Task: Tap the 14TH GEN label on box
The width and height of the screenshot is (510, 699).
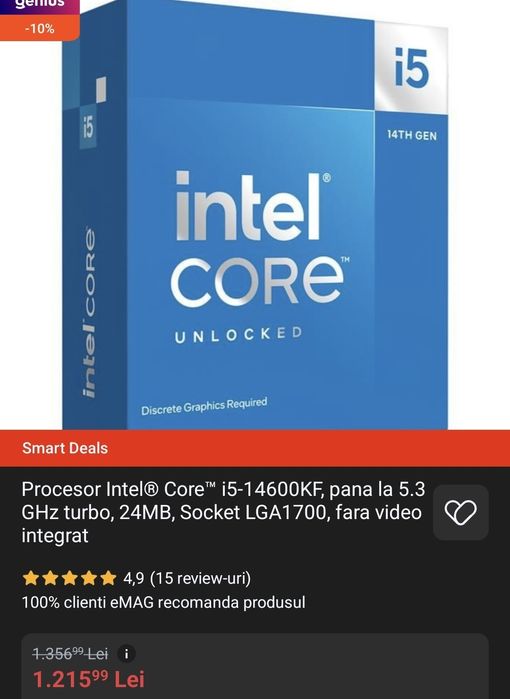Action: pyautogui.click(x=411, y=135)
